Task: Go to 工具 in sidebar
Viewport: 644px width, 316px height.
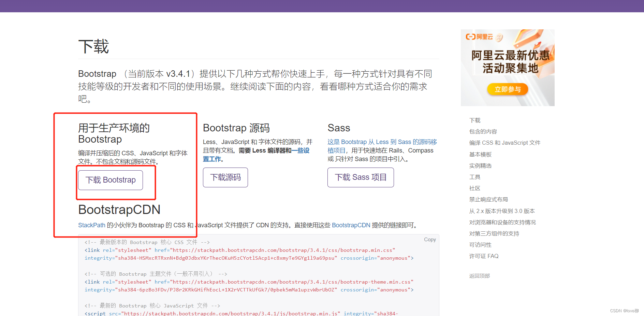Action: click(475, 177)
